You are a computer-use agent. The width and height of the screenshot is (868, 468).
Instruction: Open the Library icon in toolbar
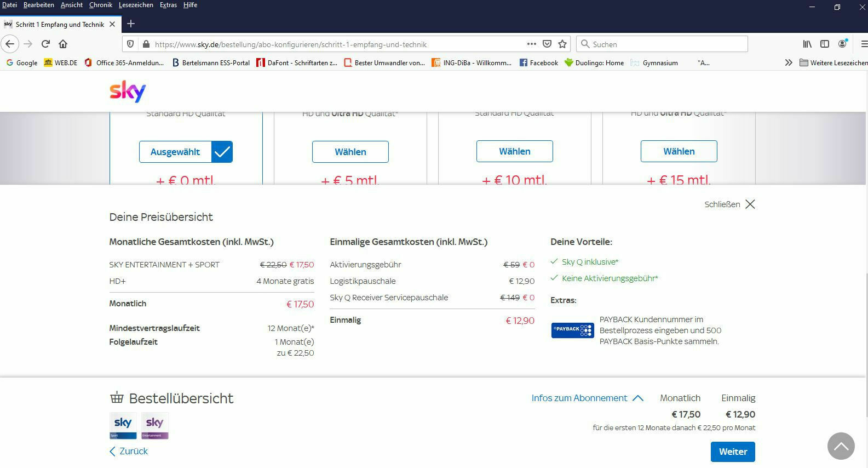tap(807, 44)
